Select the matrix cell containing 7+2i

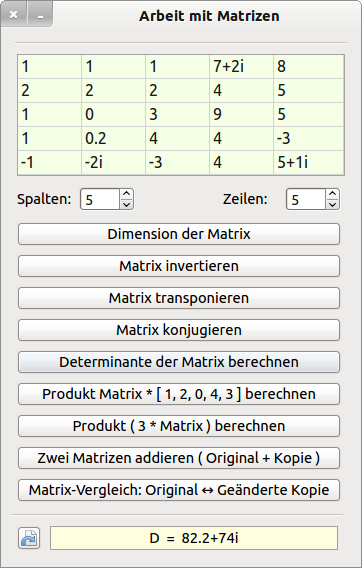(241, 67)
